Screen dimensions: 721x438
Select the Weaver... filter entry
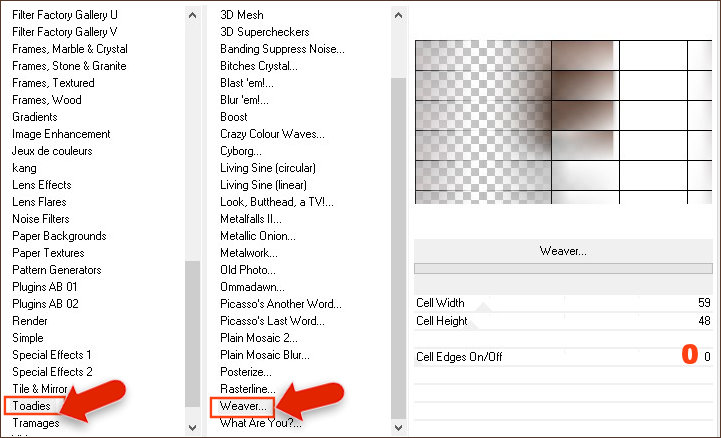pos(243,406)
